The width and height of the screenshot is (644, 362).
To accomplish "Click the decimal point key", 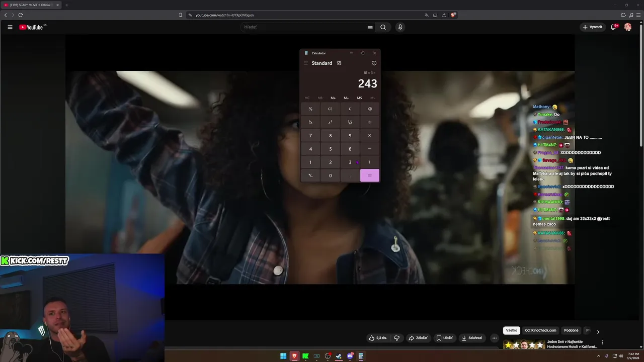I will click(x=350, y=175).
